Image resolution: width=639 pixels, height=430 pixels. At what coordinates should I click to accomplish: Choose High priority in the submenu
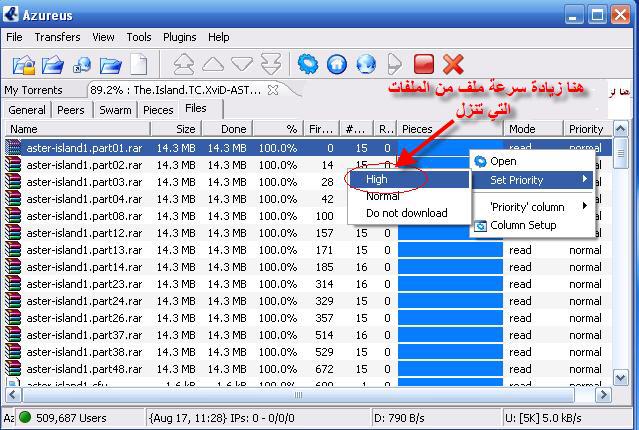tap(409, 179)
